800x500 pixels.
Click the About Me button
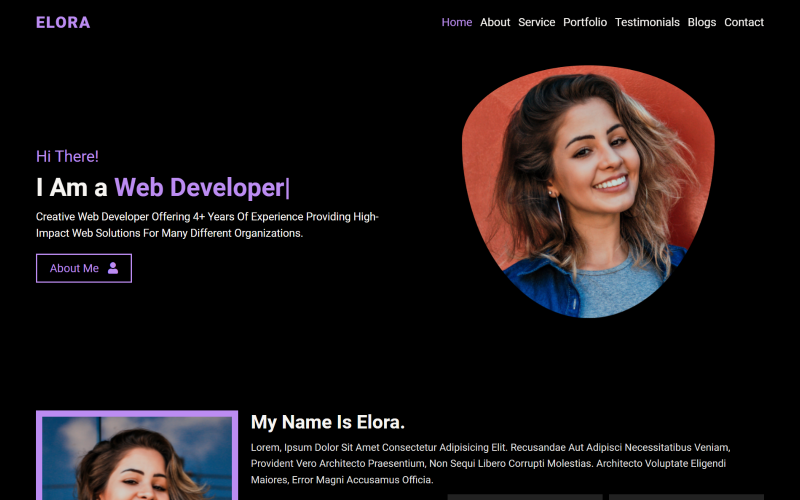[x=84, y=268]
